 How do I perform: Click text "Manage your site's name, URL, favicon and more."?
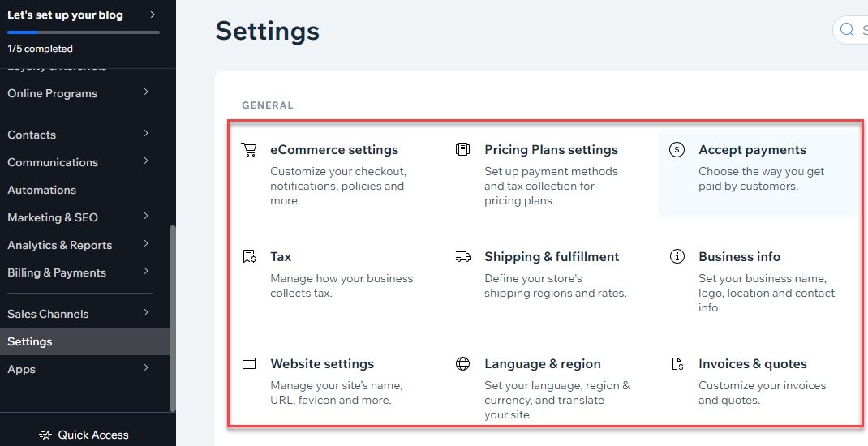tap(337, 392)
